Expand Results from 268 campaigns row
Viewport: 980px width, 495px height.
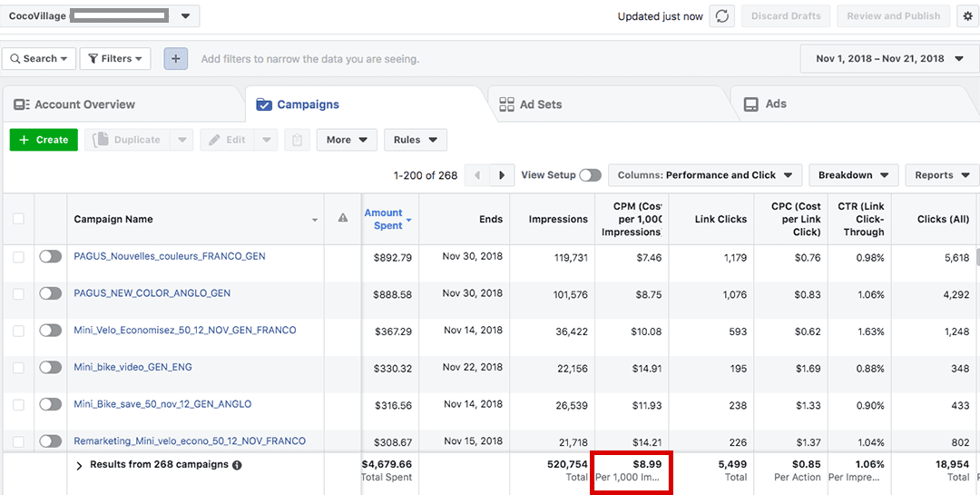pos(79,466)
